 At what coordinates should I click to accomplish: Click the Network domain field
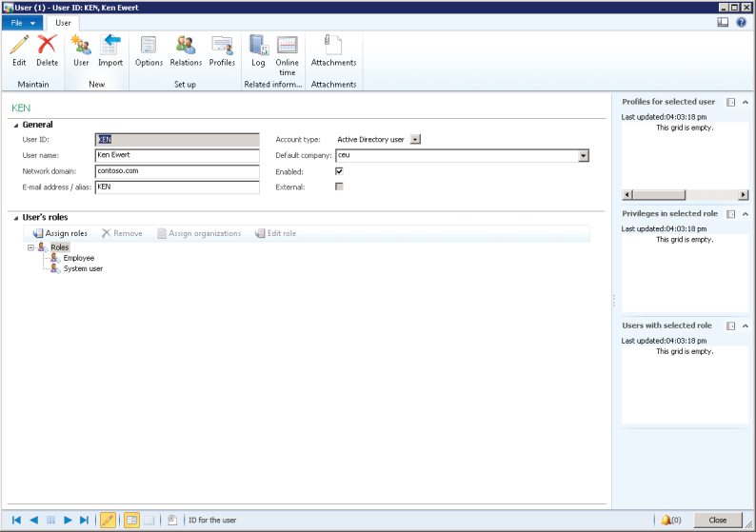pos(177,171)
